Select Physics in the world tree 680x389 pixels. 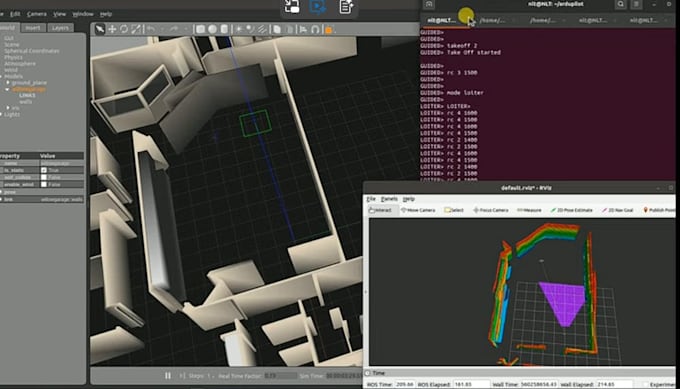click(x=13, y=57)
